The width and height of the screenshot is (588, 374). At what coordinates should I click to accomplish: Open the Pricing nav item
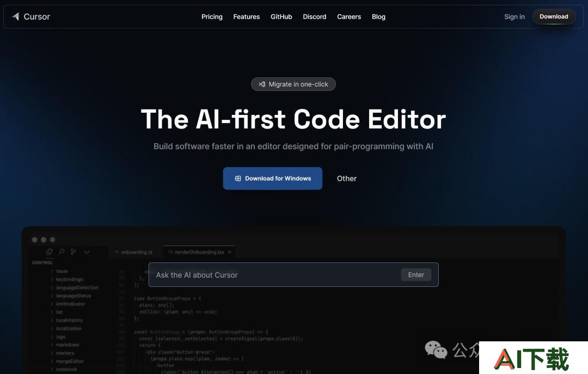[212, 17]
